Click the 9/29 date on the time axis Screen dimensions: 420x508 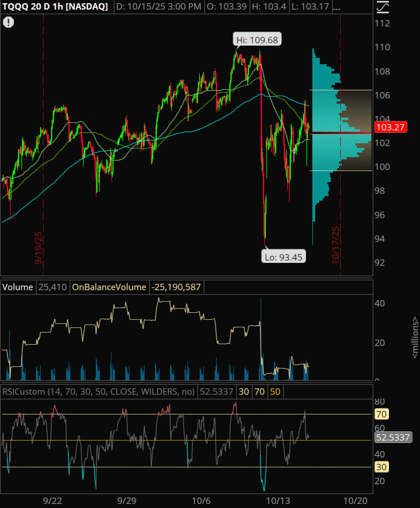(x=127, y=501)
